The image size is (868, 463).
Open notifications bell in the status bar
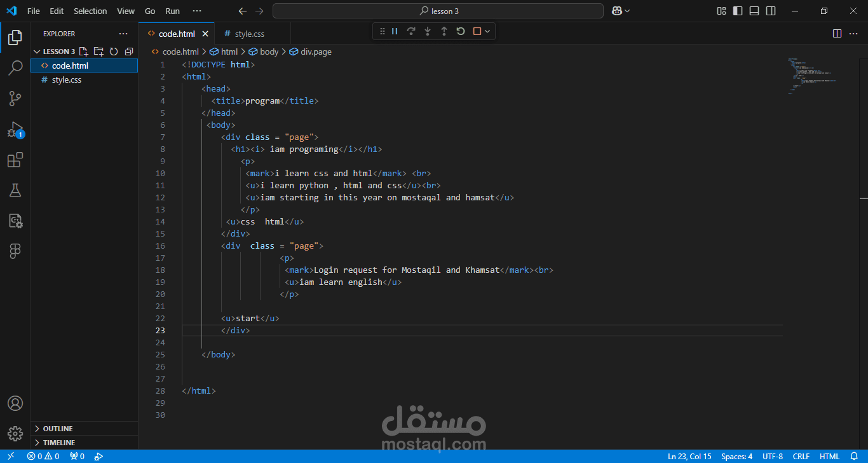click(x=853, y=456)
